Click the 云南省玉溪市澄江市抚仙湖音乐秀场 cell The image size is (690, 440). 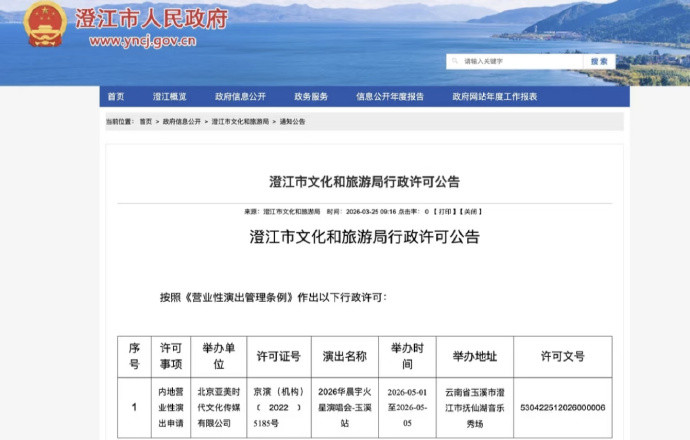pos(475,407)
